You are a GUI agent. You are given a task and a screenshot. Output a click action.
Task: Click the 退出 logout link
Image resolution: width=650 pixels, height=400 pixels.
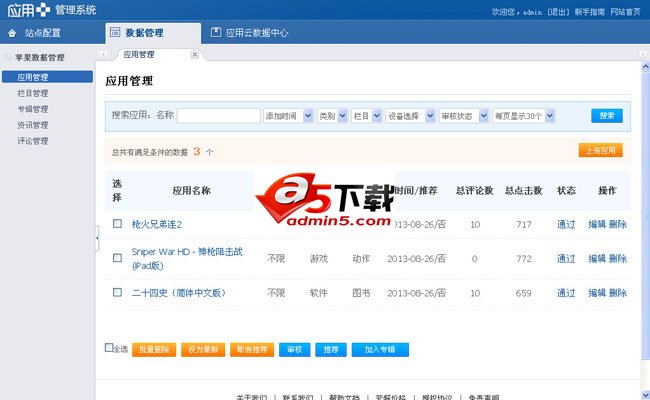click(558, 12)
